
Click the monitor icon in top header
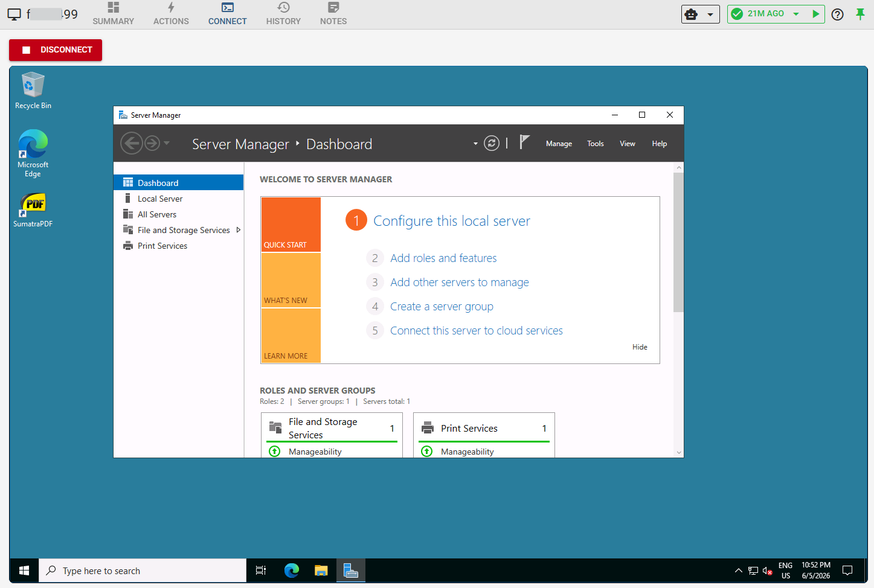pyautogui.click(x=14, y=14)
